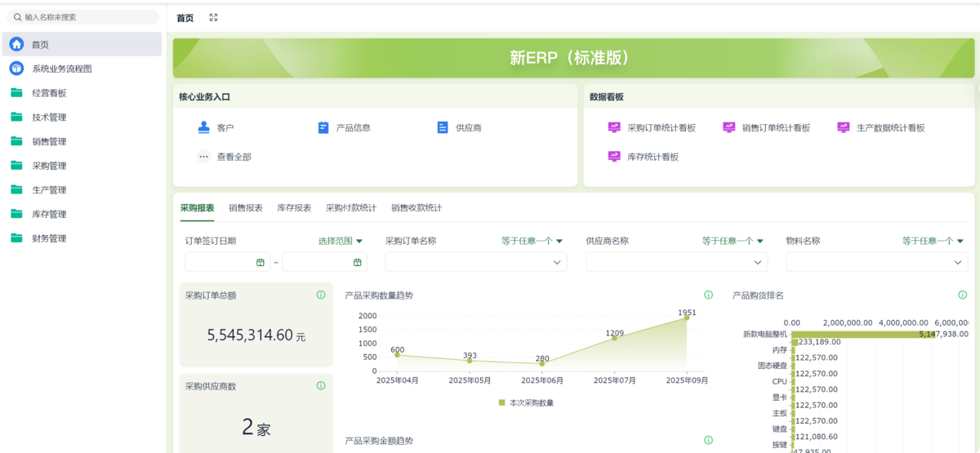Open 等于任意一个 dropdown for 供应商名称
980x453 pixels.
click(733, 241)
